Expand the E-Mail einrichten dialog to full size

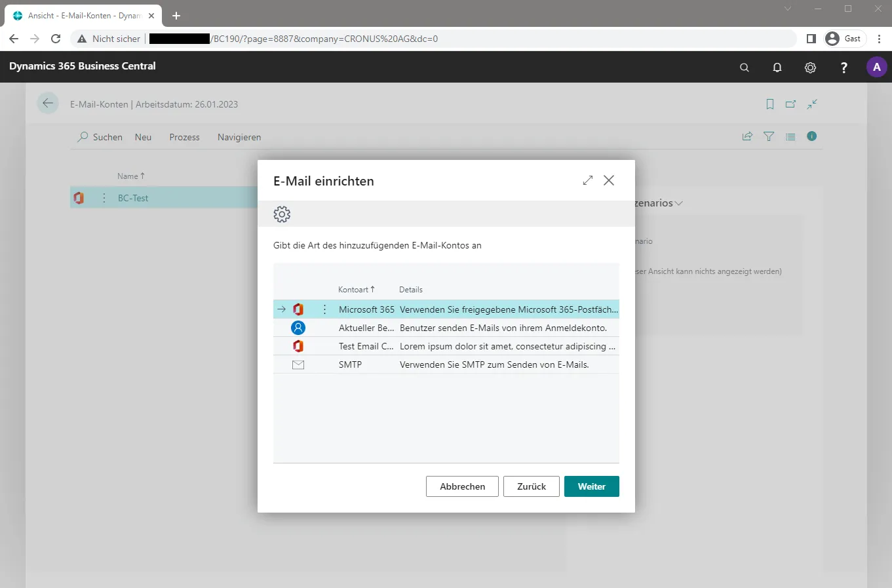[x=588, y=180]
